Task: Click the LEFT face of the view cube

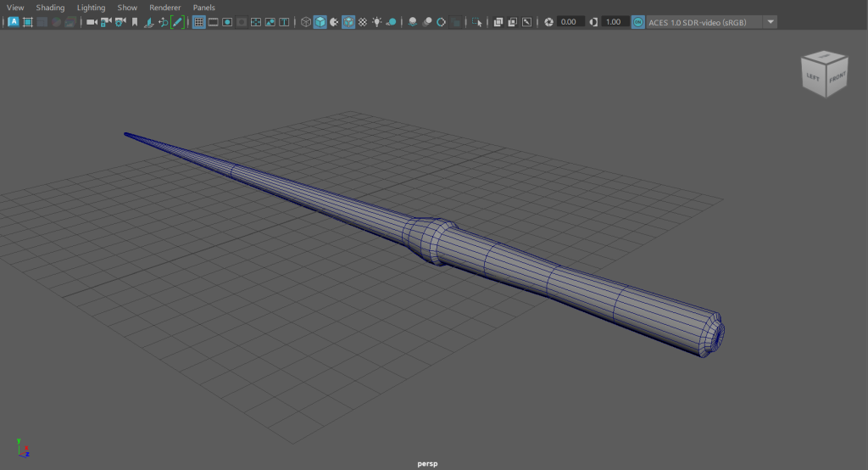Action: coord(814,78)
